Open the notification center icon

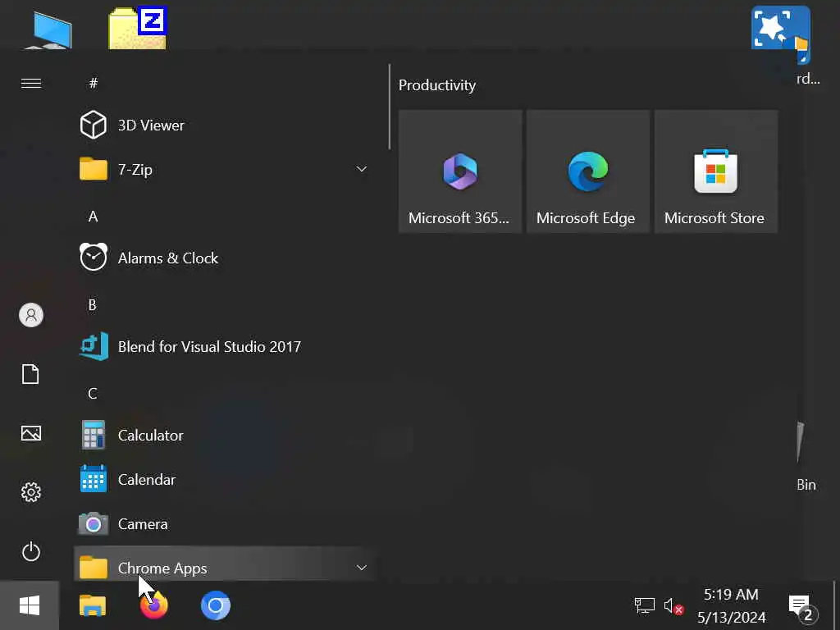pos(802,608)
